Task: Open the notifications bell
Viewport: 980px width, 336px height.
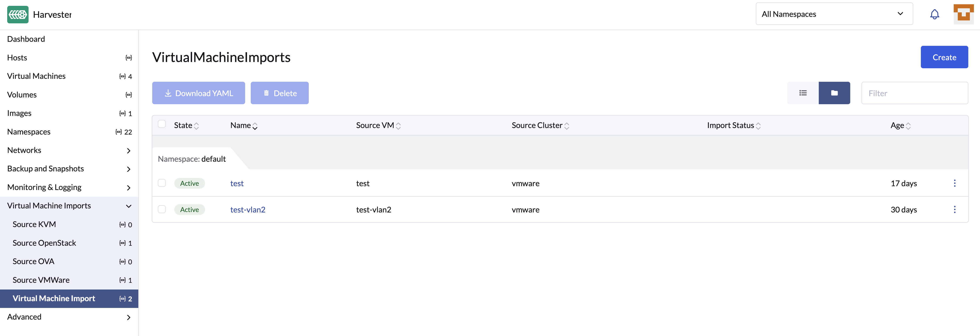Action: click(934, 14)
